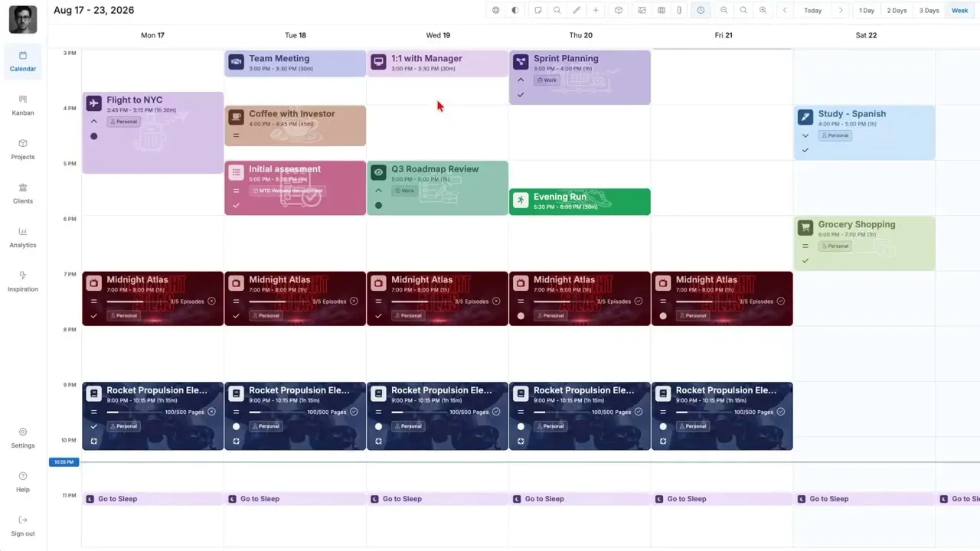Screen dimensions: 980x551
Task: Click the sticky note icon in toolbar
Action: [x=538, y=11]
